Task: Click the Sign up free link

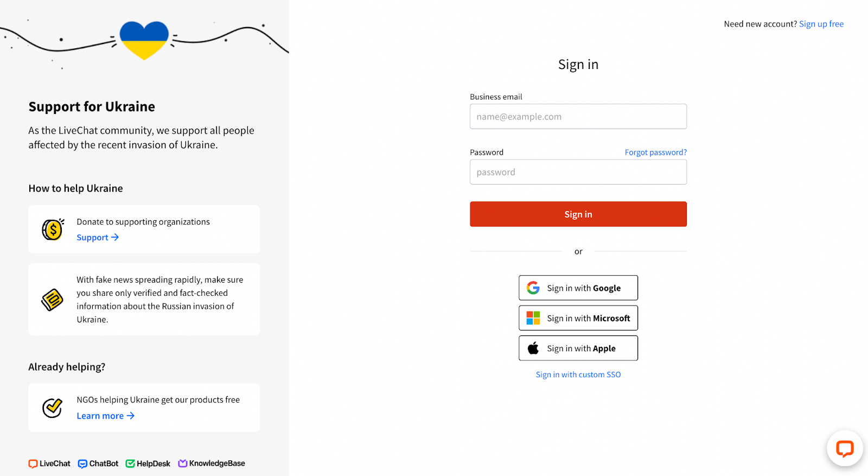Action: 821,24
